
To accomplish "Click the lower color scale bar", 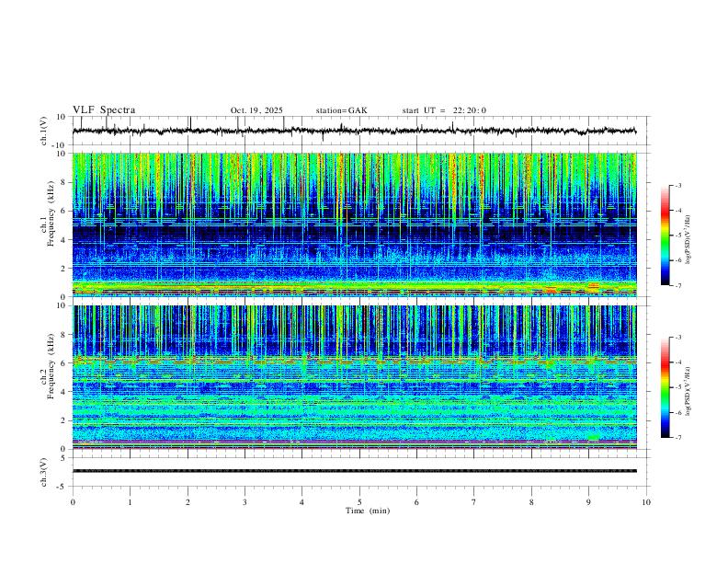I will coord(665,387).
